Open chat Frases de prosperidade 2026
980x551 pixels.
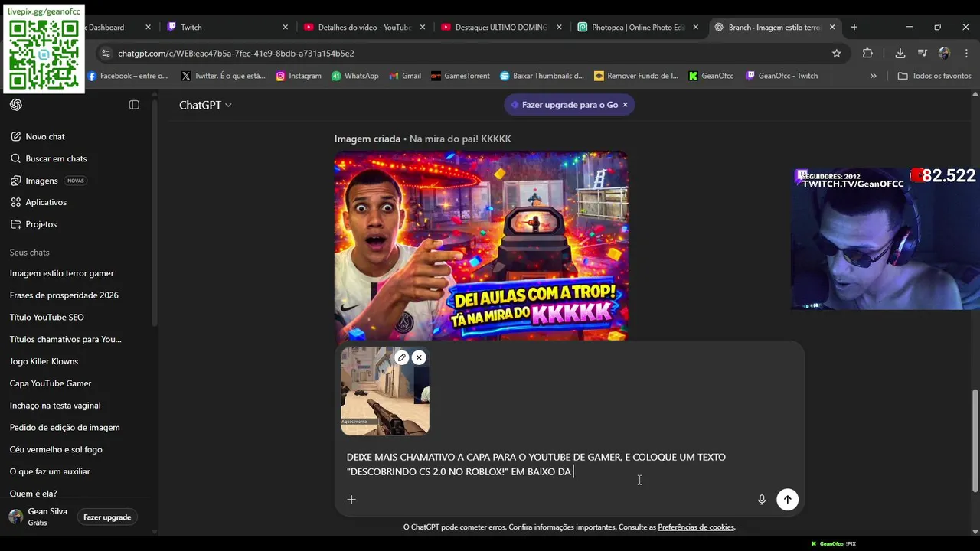click(x=64, y=295)
